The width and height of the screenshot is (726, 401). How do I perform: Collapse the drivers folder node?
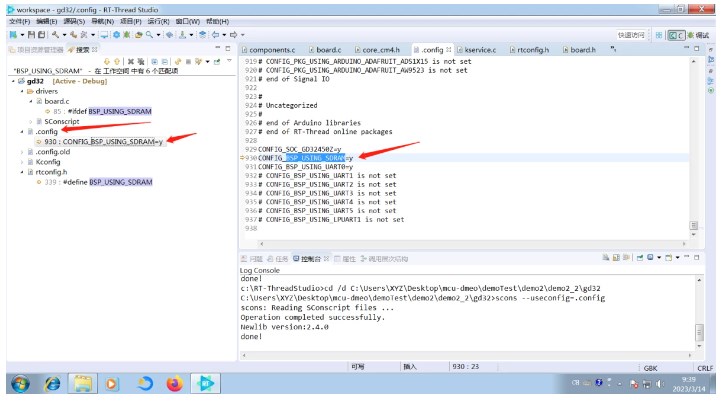point(22,91)
